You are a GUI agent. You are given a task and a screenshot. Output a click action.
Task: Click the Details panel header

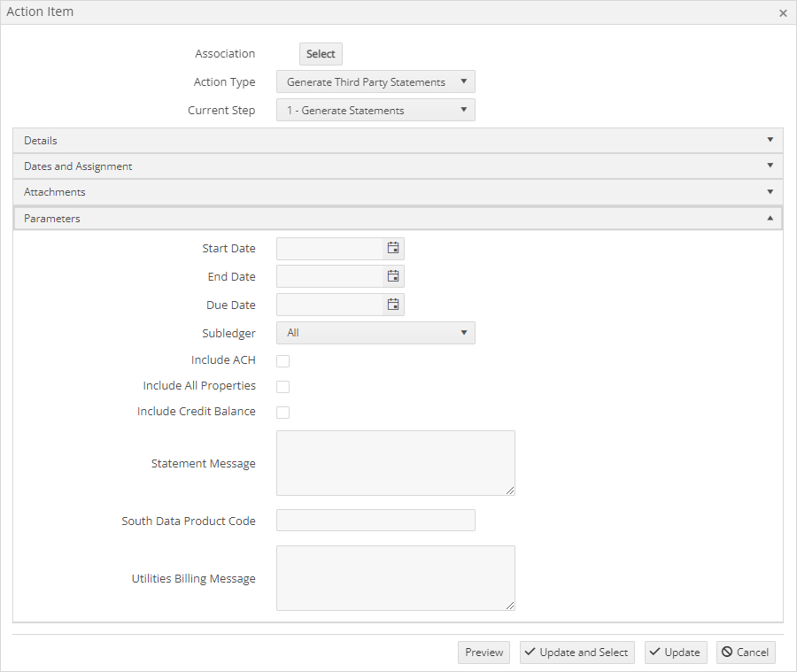tap(398, 140)
